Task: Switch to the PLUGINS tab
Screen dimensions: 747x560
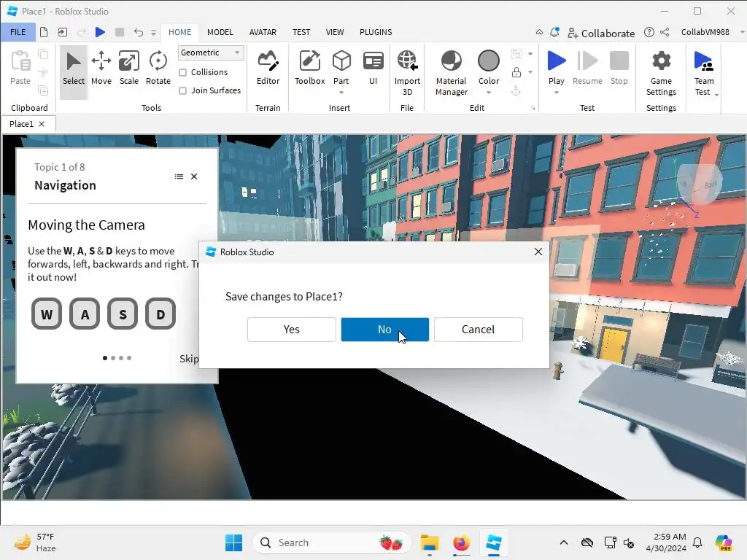Action: (376, 32)
